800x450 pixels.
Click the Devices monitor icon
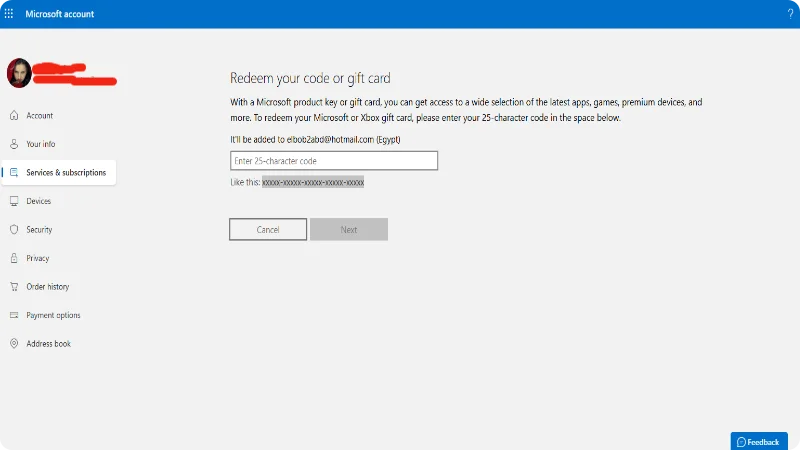(14, 201)
